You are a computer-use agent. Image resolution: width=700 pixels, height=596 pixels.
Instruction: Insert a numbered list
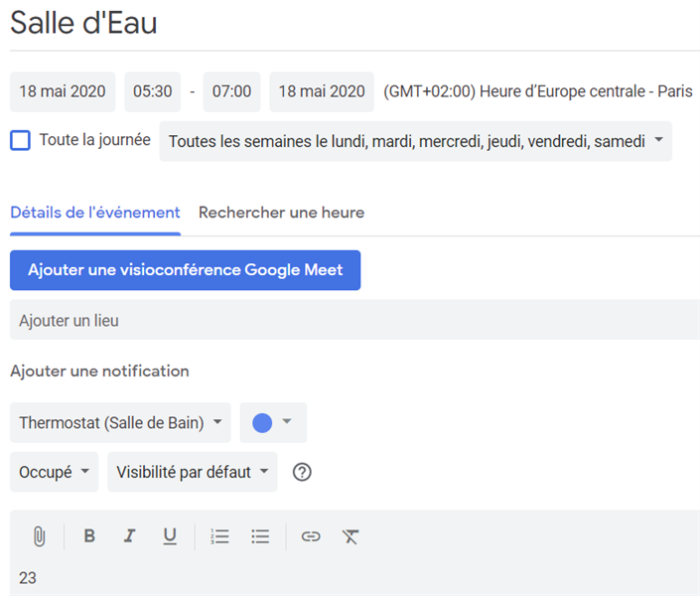tap(219, 536)
